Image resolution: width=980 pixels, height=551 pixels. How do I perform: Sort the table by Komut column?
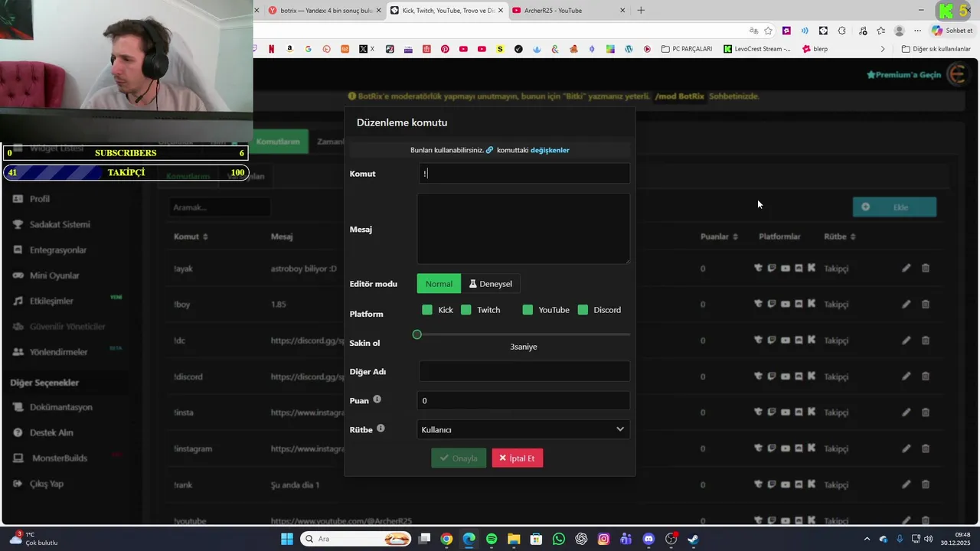[x=191, y=236]
